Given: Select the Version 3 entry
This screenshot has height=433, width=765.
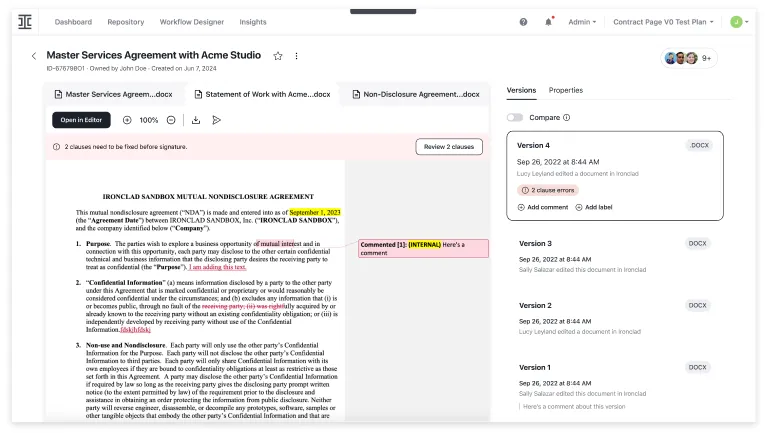Looking at the screenshot, I should [615, 256].
